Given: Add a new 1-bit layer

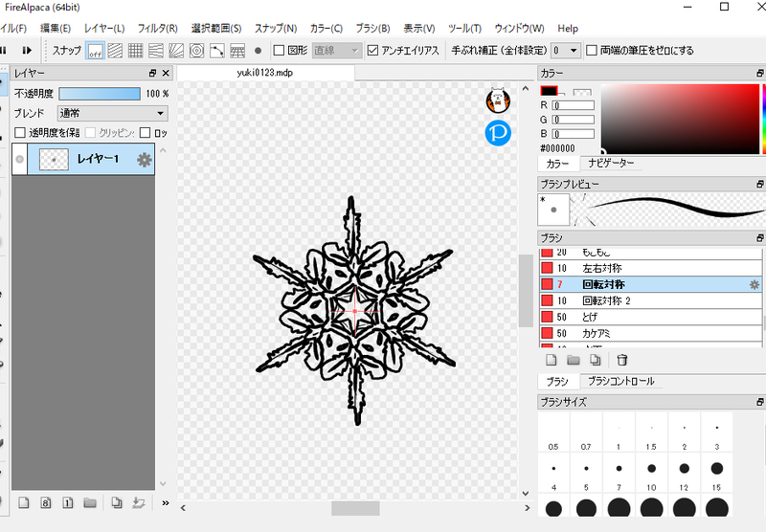Looking at the screenshot, I should (67, 502).
